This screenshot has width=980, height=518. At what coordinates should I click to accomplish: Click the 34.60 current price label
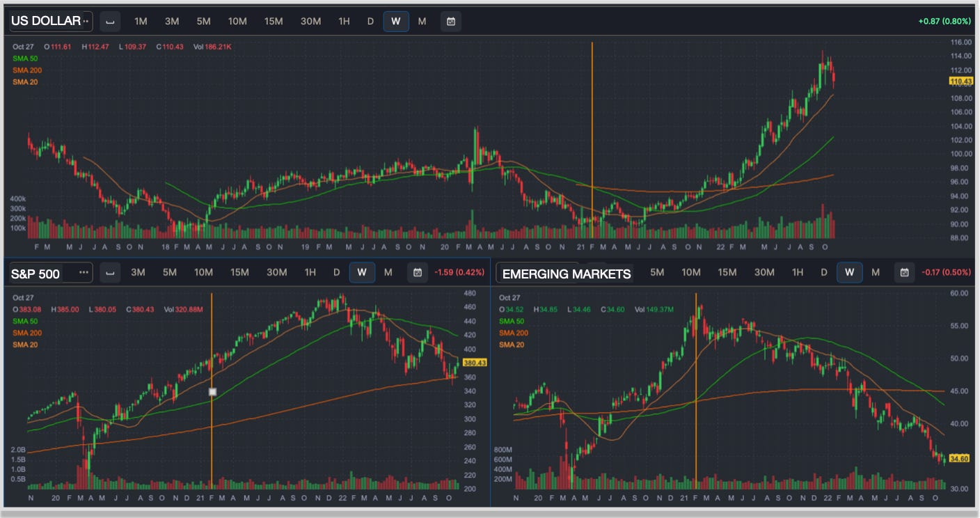(x=960, y=458)
